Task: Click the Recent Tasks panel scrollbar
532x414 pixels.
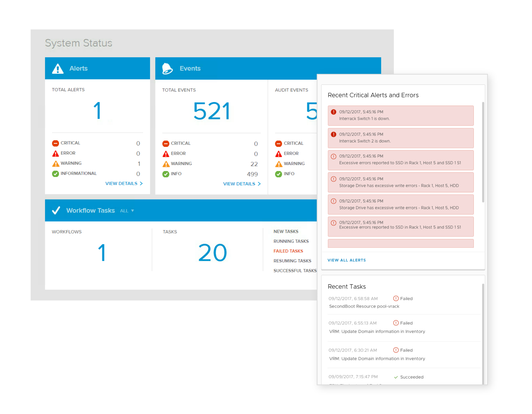Action: pyautogui.click(x=483, y=334)
